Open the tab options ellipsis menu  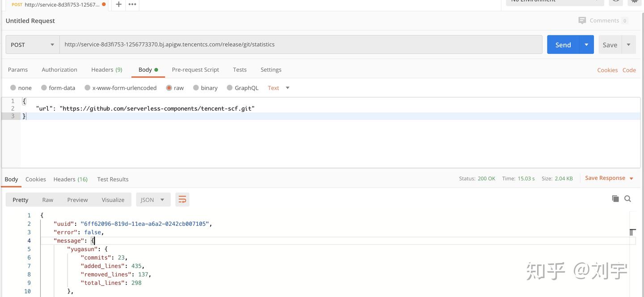[132, 4]
